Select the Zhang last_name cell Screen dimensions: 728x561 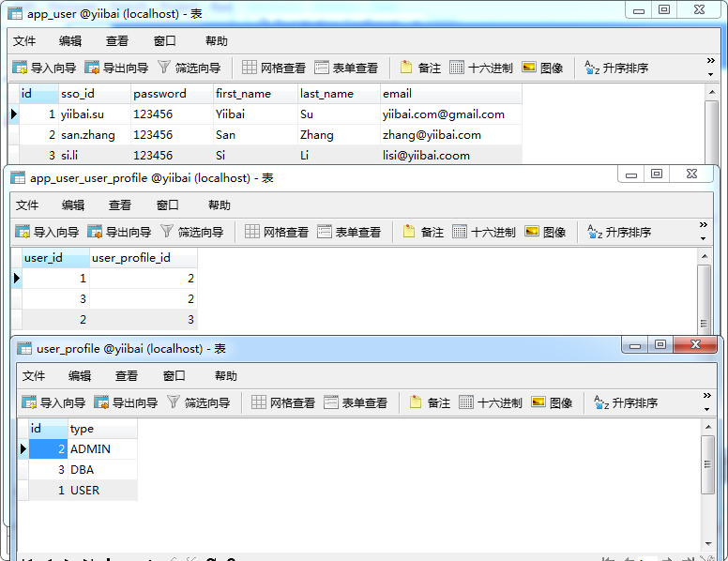[339, 135]
